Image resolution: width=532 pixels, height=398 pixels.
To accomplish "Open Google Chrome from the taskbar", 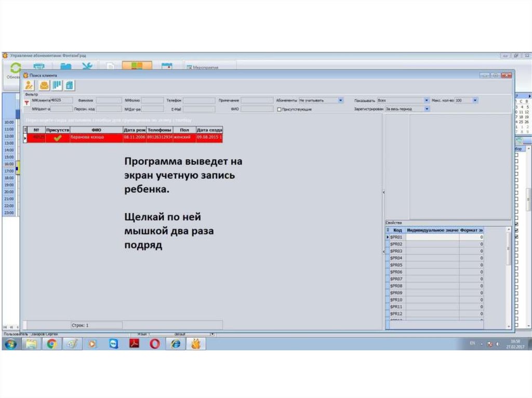I will tap(51, 344).
